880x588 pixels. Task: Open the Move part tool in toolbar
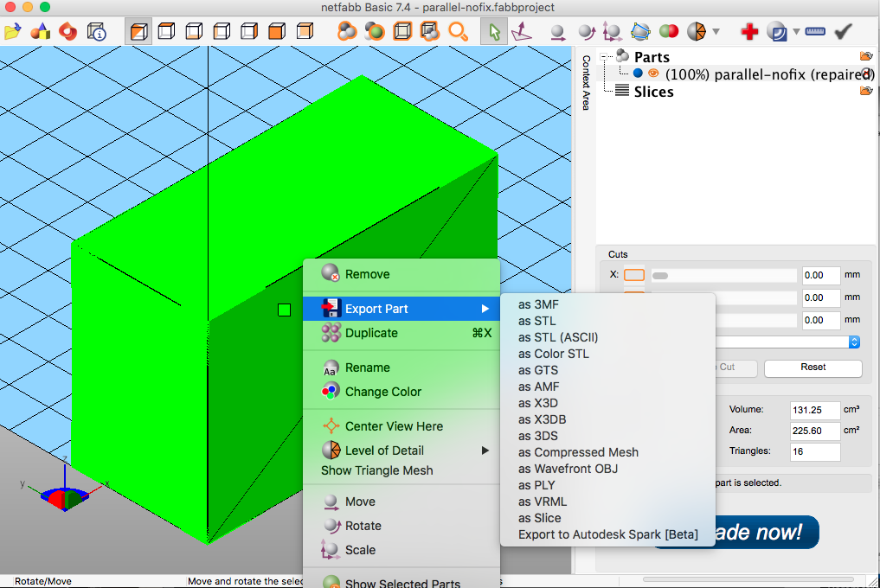tap(557, 31)
